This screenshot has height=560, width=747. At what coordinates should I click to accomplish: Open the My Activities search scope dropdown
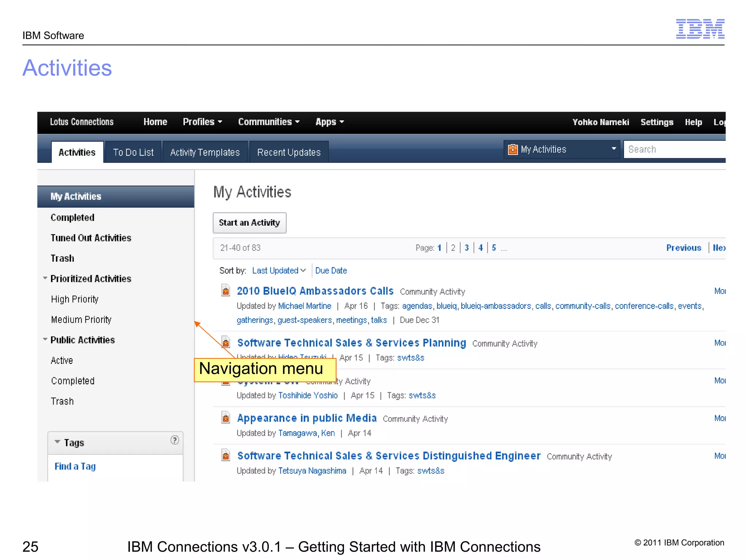coord(562,149)
